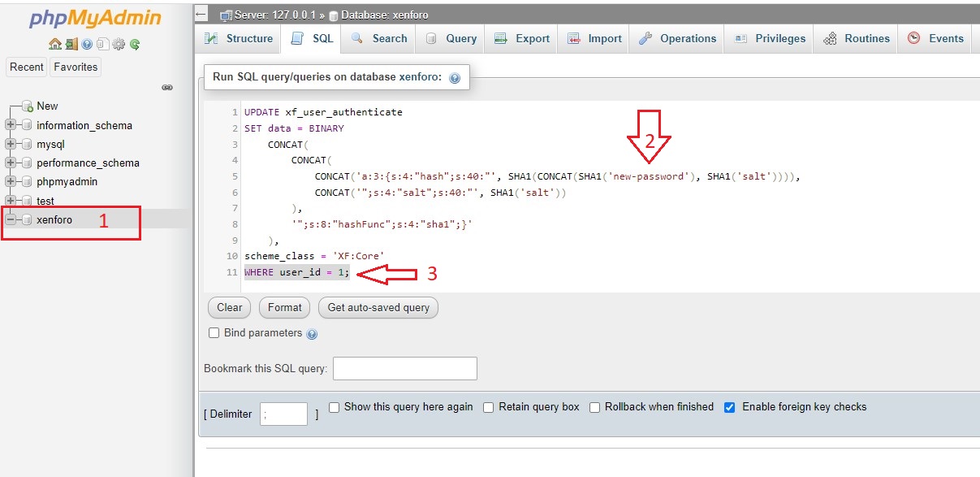
Task: Switch to the Operations tab
Action: point(677,38)
